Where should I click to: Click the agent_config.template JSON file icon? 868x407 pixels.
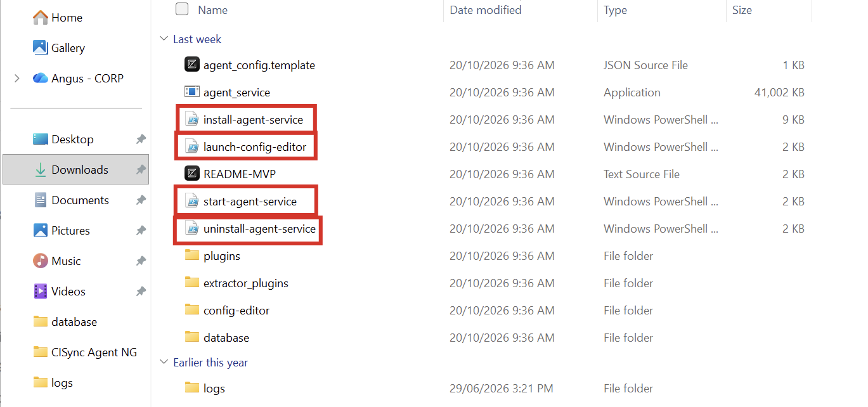[x=192, y=65]
